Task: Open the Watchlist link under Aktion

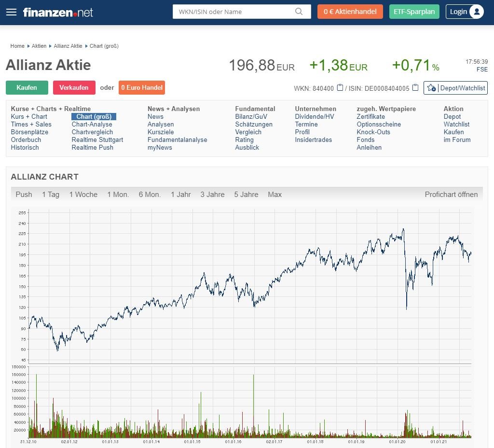Action: coord(456,124)
